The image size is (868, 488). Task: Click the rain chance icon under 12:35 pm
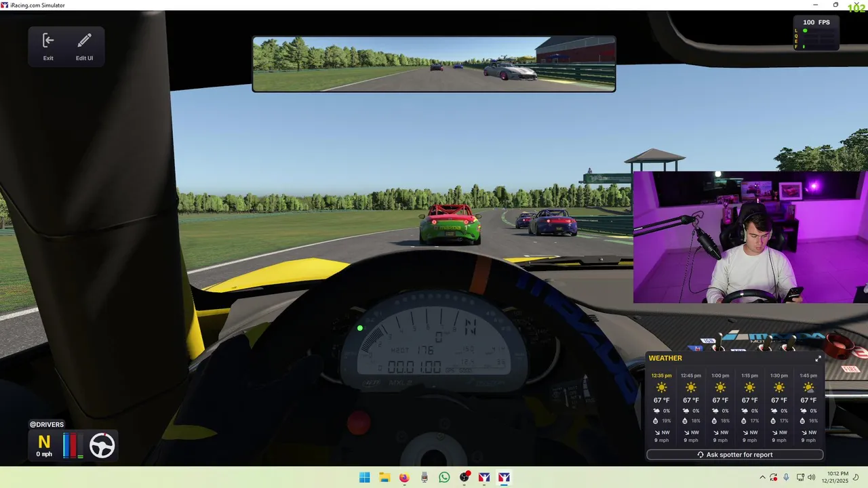tap(656, 411)
